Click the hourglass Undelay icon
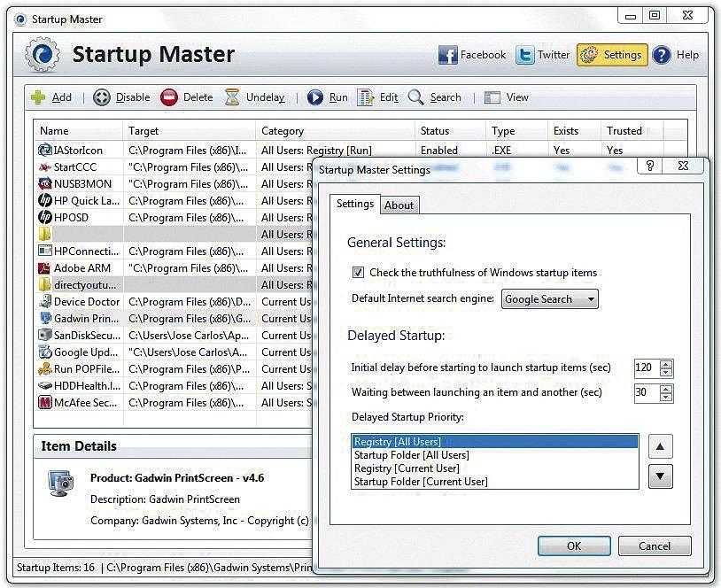 (x=232, y=97)
